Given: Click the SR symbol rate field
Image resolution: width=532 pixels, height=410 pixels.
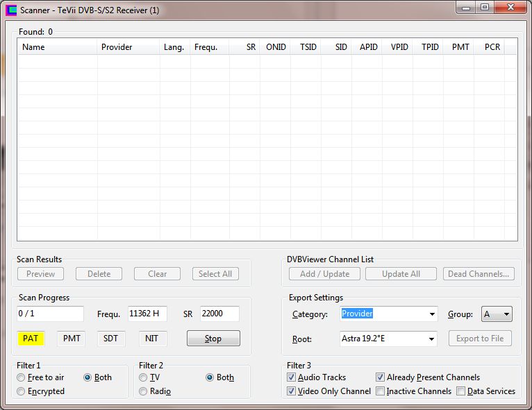Looking at the screenshot, I should click(219, 314).
